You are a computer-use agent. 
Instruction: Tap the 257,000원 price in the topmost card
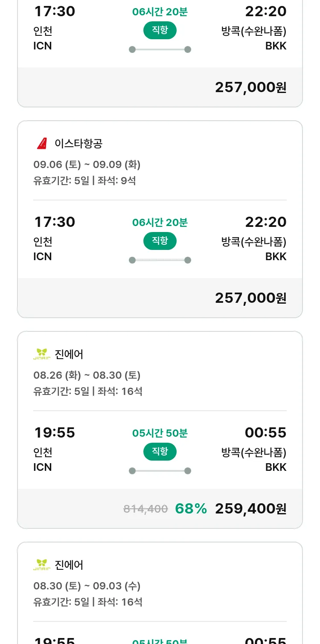(250, 87)
